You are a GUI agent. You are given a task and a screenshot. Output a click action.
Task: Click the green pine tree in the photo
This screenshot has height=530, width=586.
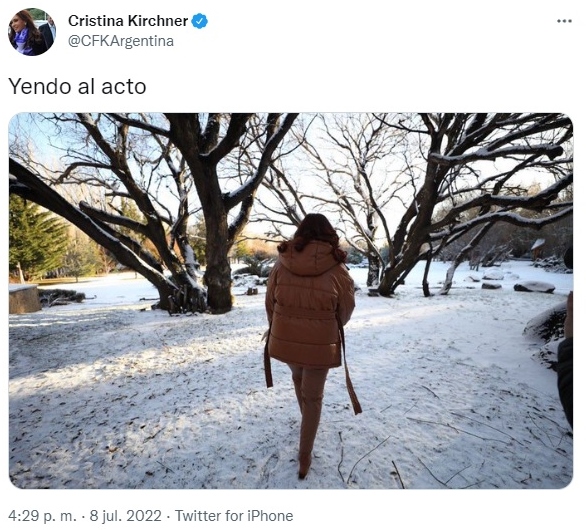pos(34,239)
